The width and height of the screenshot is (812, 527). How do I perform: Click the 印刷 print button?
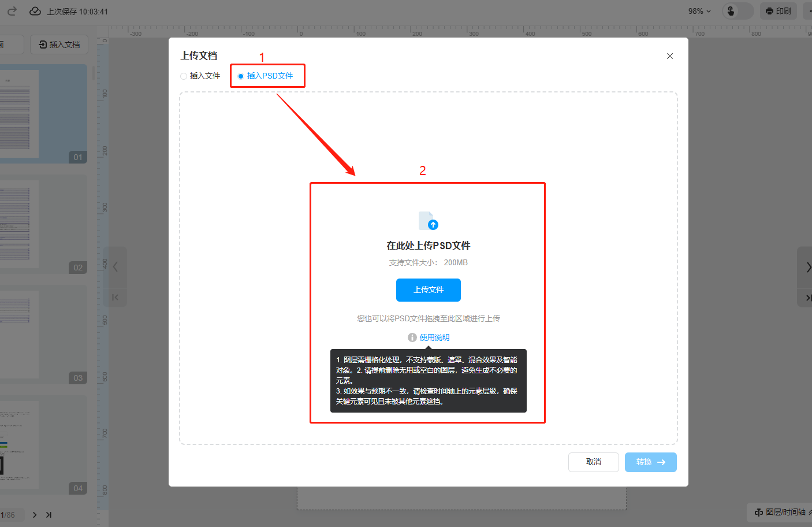point(778,11)
